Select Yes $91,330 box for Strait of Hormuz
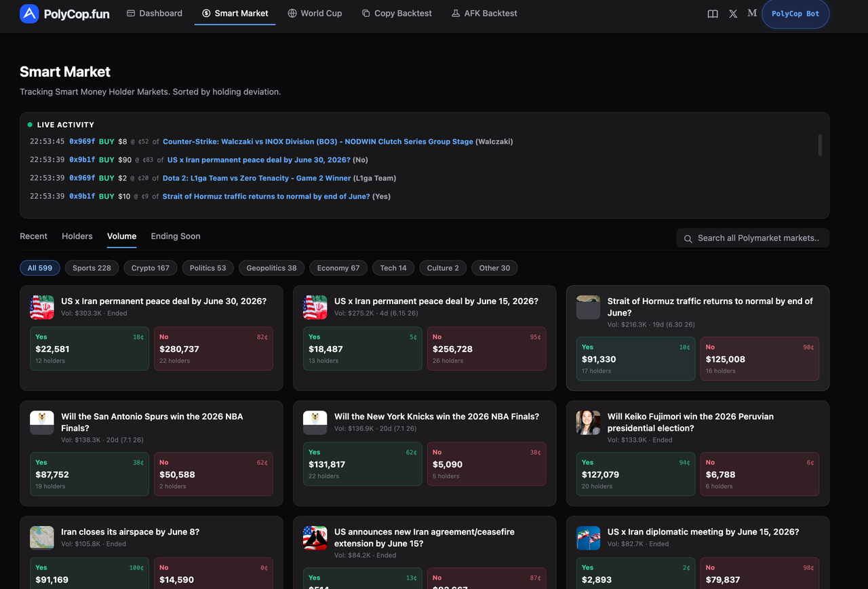Screen dimensions: 868x589 [x=636, y=359]
